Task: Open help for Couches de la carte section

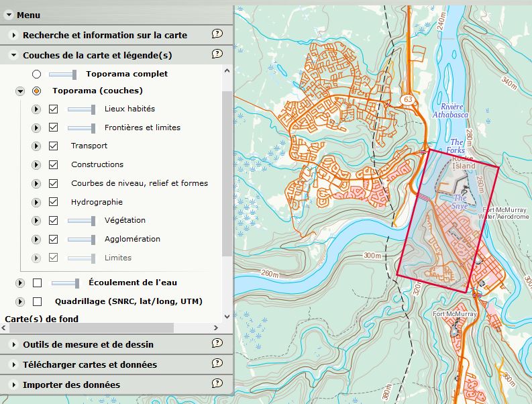Action: (217, 54)
